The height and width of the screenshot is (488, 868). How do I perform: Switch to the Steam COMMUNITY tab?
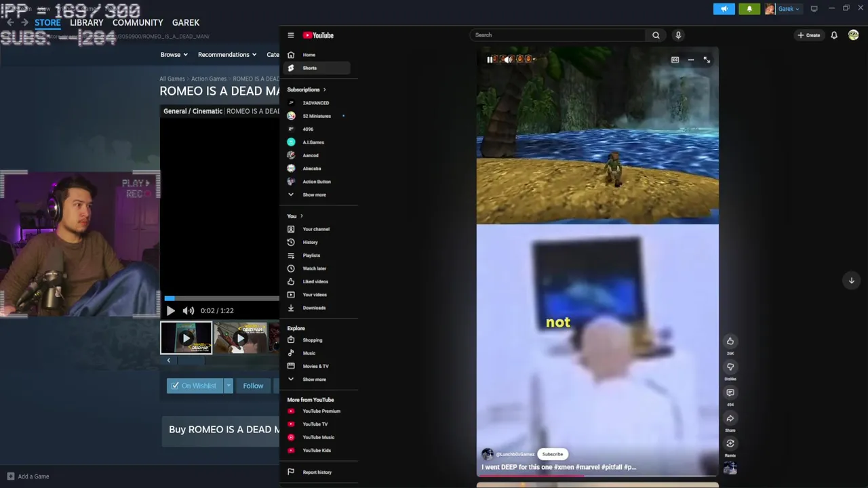138,22
